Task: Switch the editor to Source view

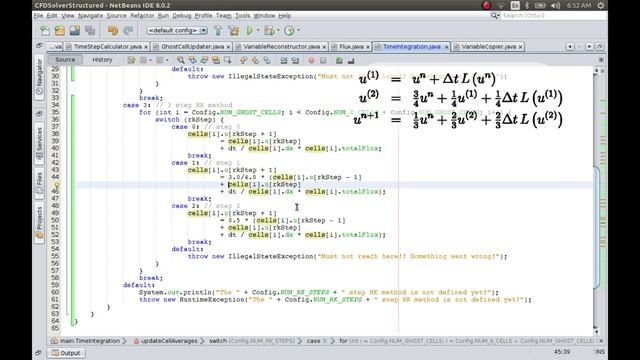Action: 65,60
